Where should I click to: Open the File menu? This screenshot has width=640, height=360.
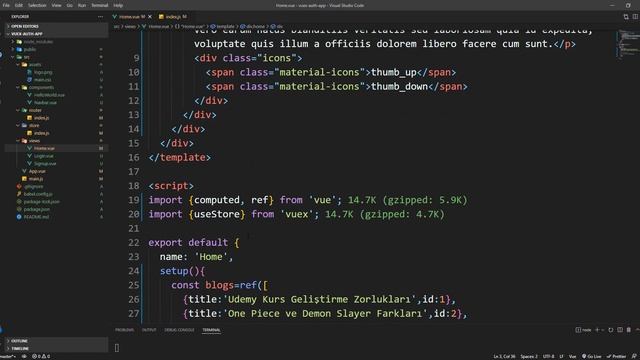pos(6,5)
